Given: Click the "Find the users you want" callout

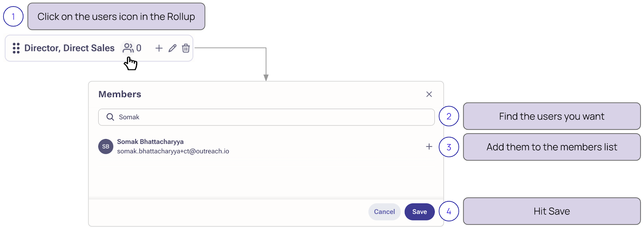Looking at the screenshot, I should (551, 116).
